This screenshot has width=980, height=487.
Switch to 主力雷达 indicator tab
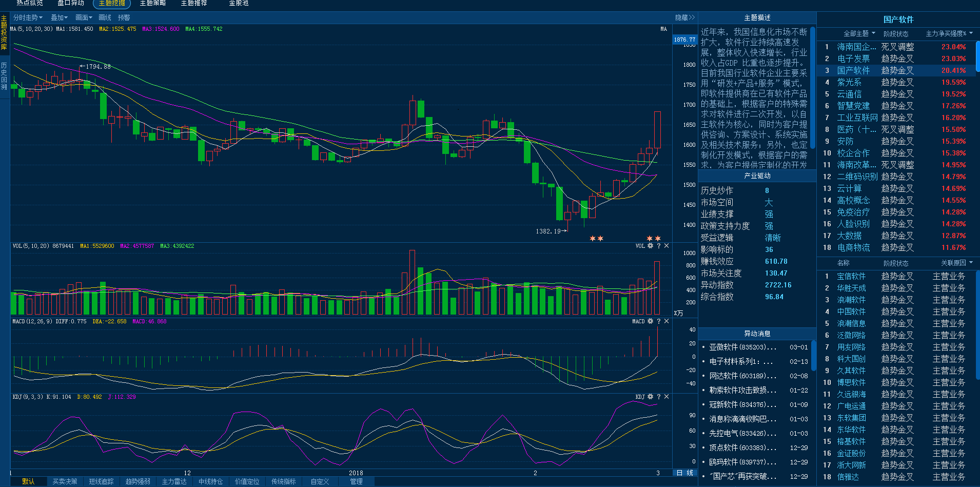point(174,481)
